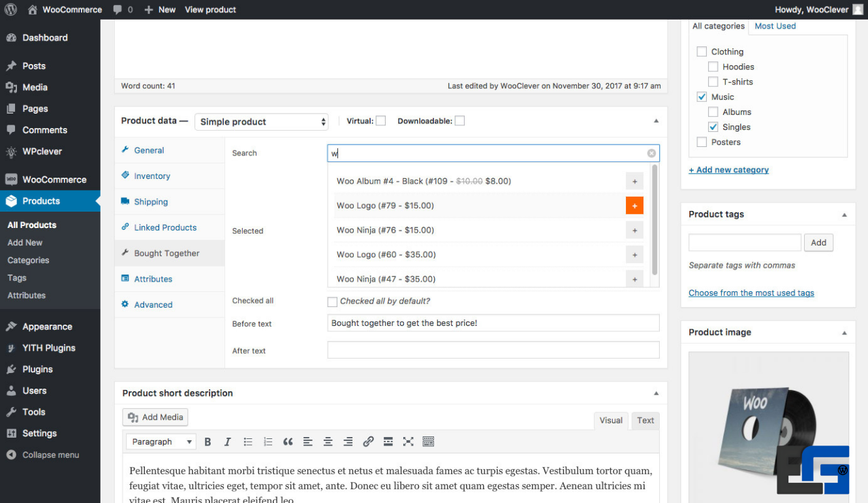Tick the Hoodies category
The width and height of the screenshot is (868, 503).
pyautogui.click(x=713, y=67)
